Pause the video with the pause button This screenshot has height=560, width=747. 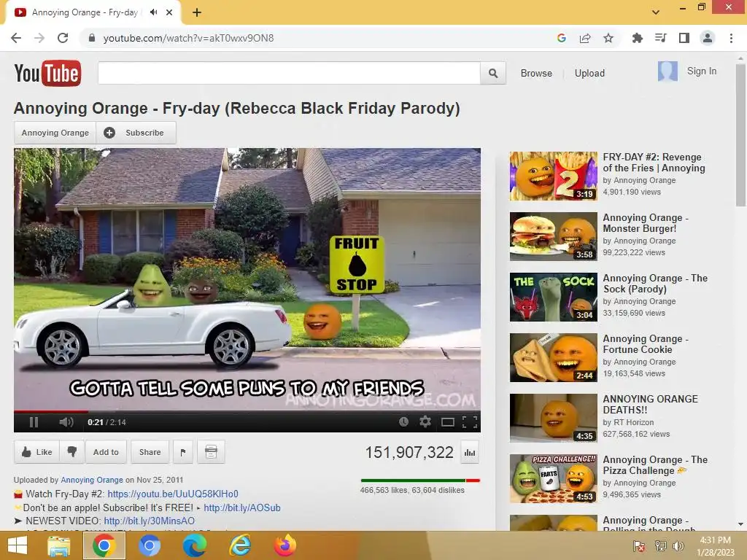click(34, 422)
